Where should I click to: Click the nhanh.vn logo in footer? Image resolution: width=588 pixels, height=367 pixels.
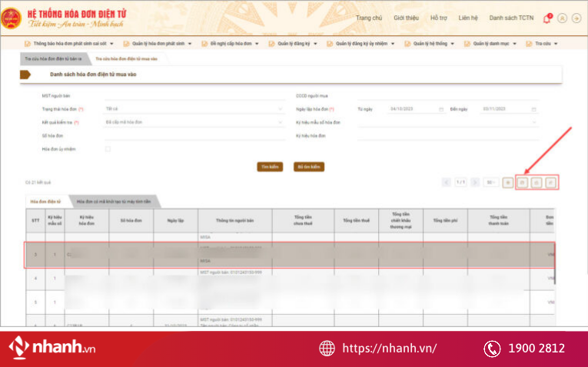point(52,347)
